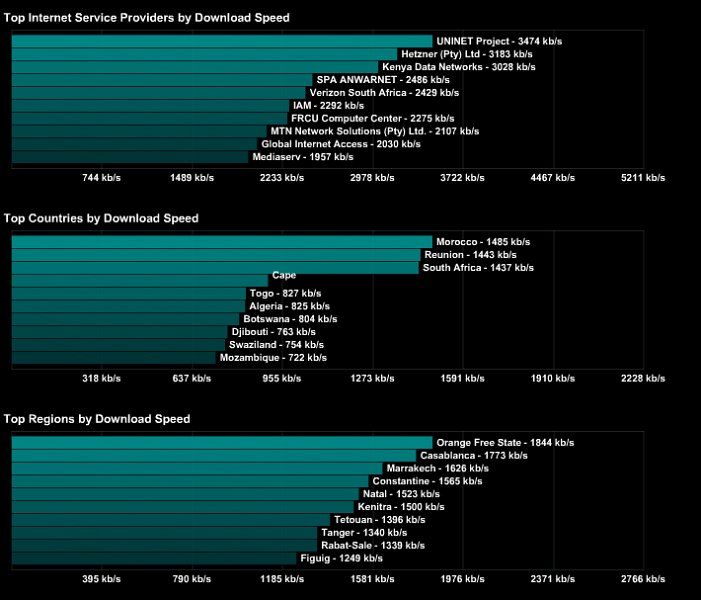701x600 pixels.
Task: Click Natal - 1523 kb/s label
Action: click(x=401, y=494)
